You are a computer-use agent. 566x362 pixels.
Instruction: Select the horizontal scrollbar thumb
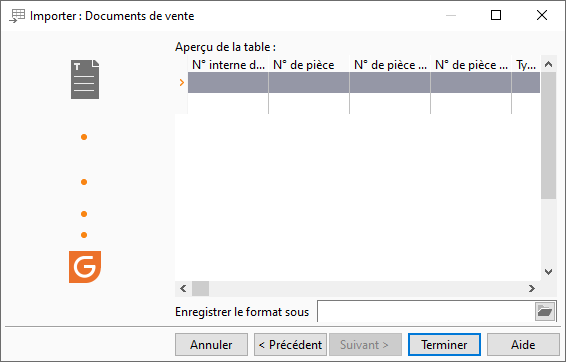[200, 288]
